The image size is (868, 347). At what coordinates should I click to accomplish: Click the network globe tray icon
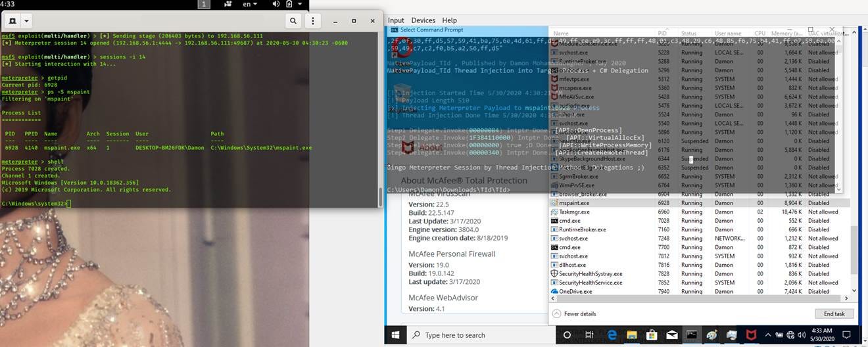coord(789,335)
